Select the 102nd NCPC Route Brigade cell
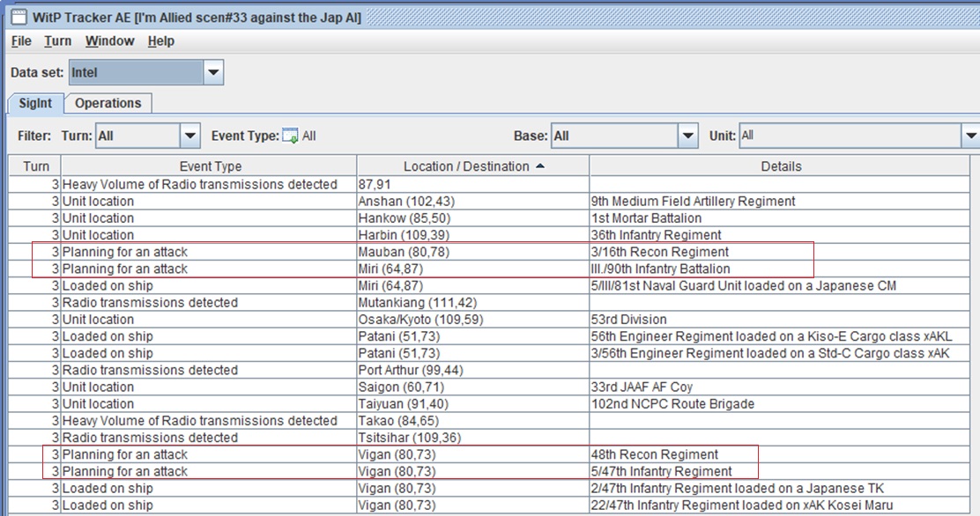 780,403
